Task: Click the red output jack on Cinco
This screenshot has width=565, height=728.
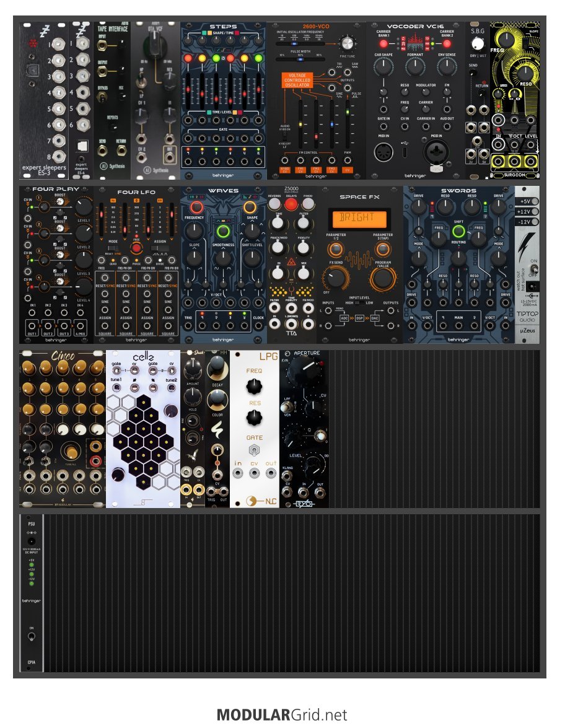Action: click(x=96, y=460)
